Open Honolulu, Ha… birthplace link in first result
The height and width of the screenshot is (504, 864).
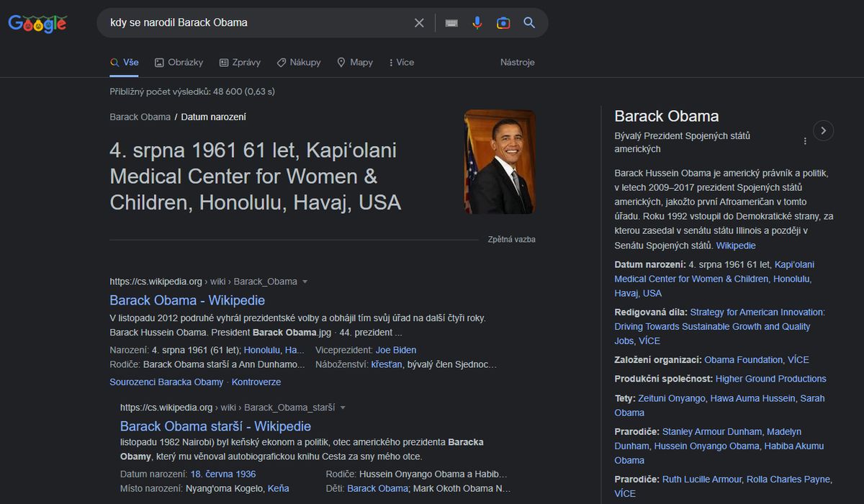tap(274, 350)
